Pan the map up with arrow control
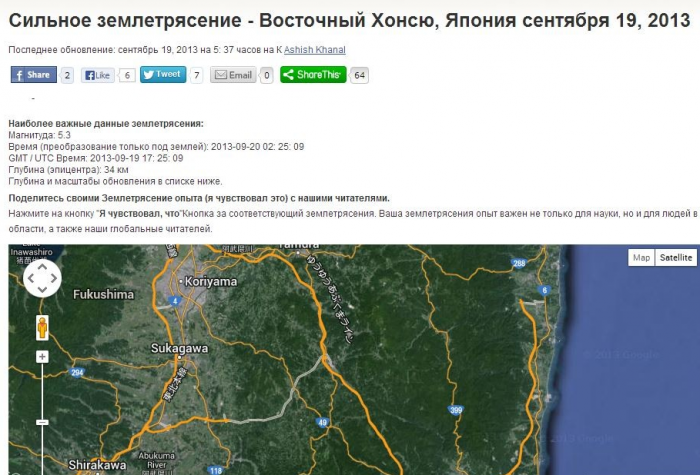Viewport: 700px width, 475px height. click(42, 268)
